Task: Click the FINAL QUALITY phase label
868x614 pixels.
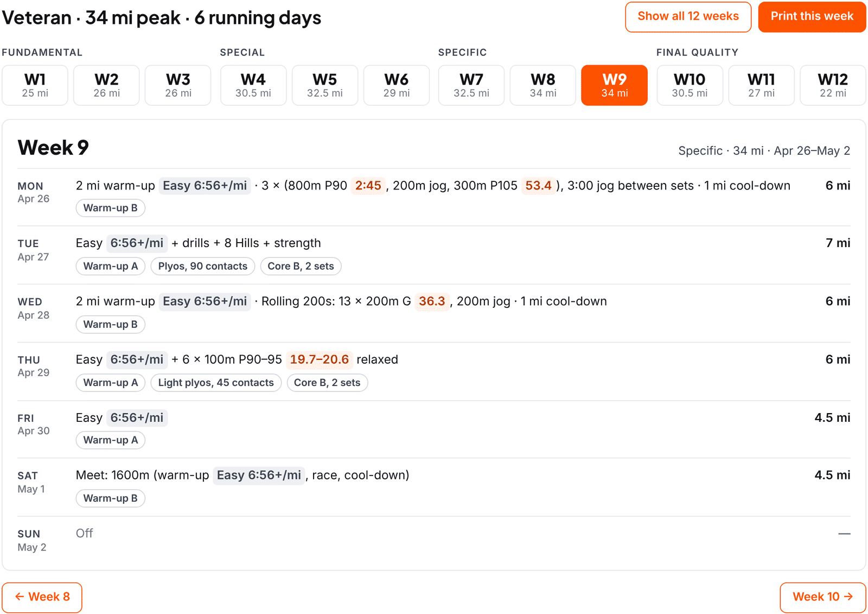Action: pos(697,53)
